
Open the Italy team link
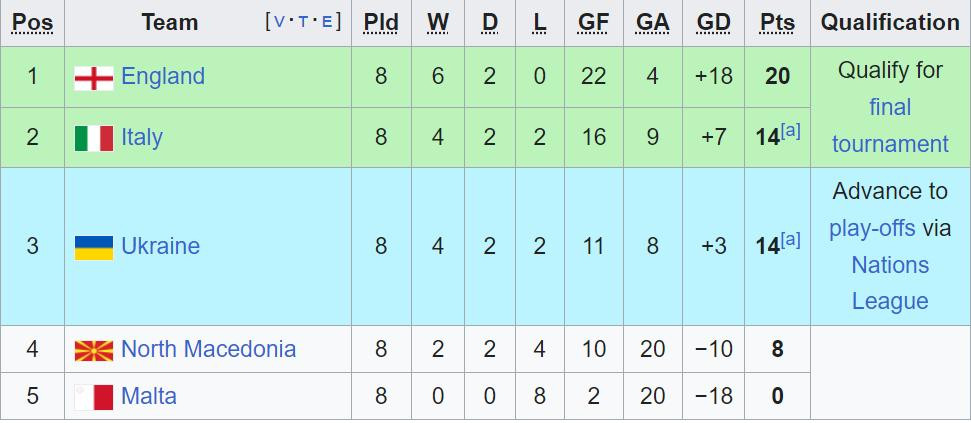(x=141, y=137)
